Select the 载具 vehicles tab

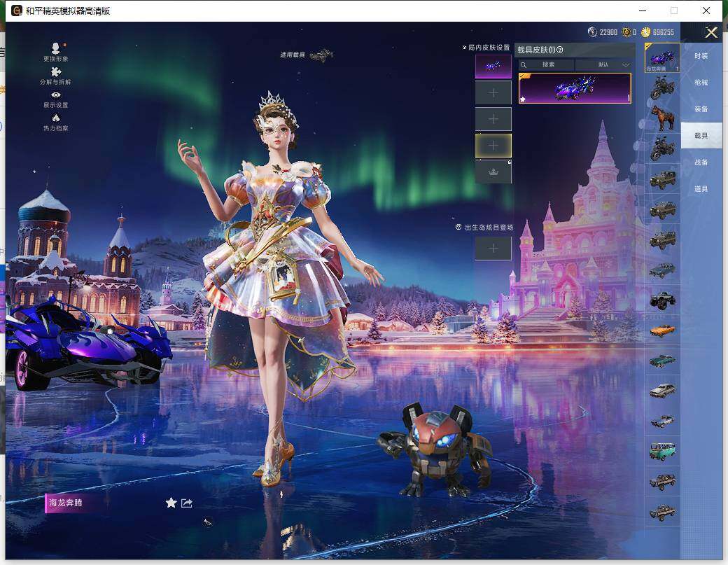701,136
